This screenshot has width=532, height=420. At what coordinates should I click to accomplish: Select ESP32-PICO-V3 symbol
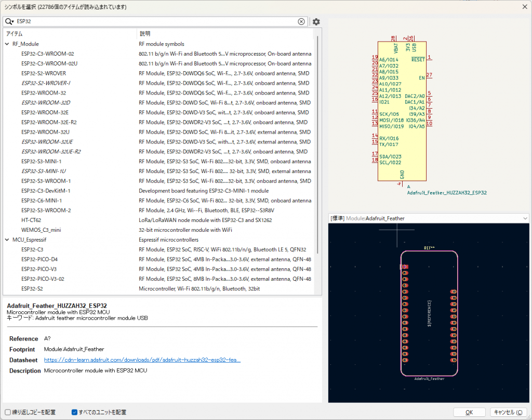tap(39, 269)
